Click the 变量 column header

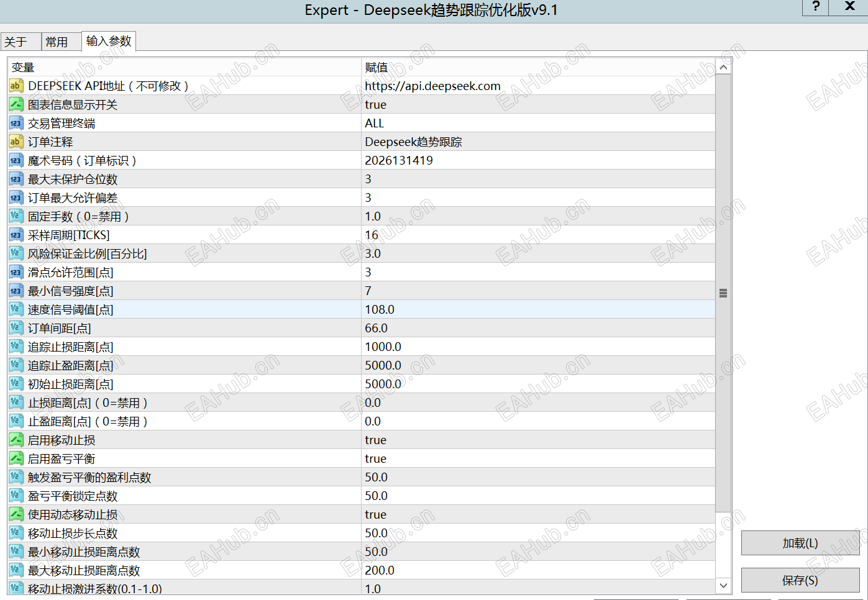point(185,67)
